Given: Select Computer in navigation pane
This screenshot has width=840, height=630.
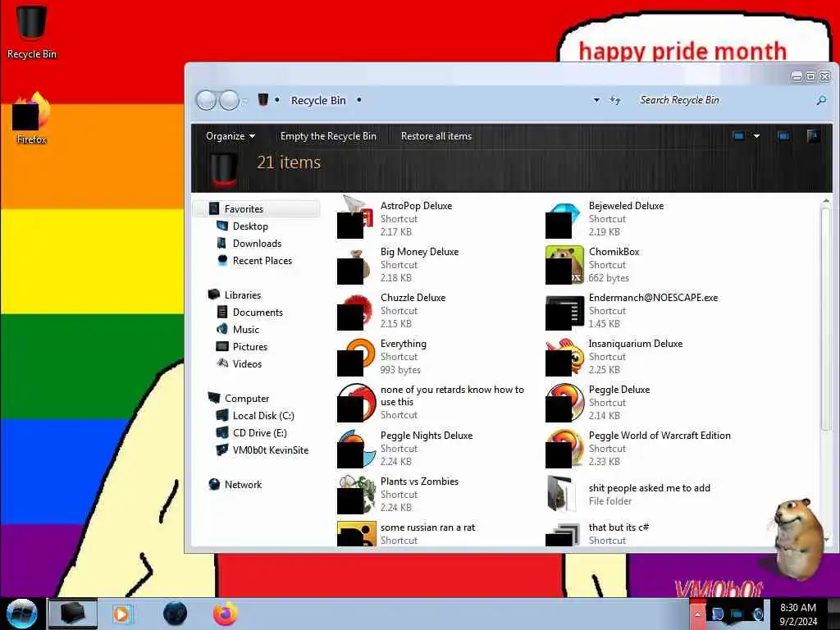Looking at the screenshot, I should pyautogui.click(x=246, y=398).
